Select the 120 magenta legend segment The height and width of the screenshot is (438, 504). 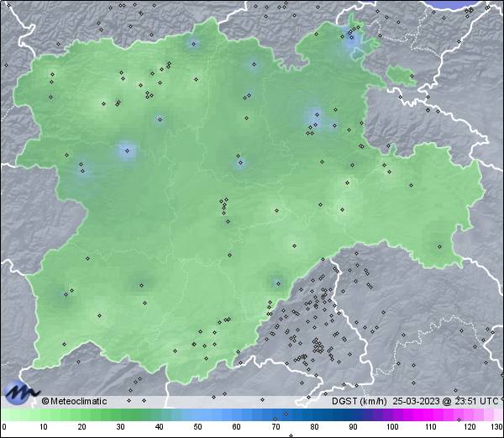469,415
